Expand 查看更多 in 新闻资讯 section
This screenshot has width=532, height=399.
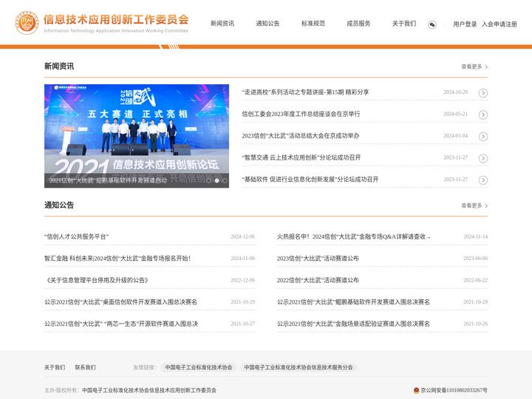coord(474,66)
